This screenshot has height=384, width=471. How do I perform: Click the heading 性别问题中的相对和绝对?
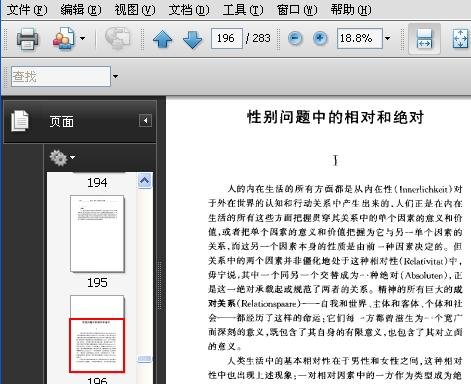pos(335,117)
